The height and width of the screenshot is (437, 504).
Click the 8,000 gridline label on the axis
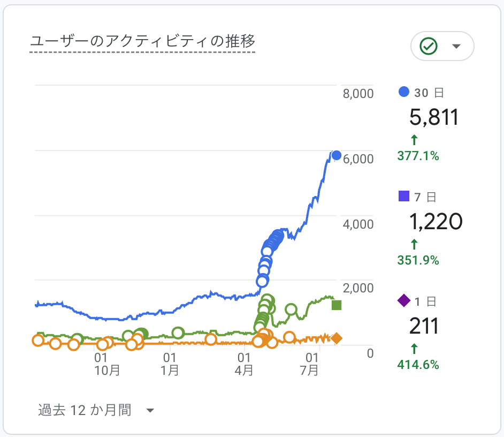358,93
